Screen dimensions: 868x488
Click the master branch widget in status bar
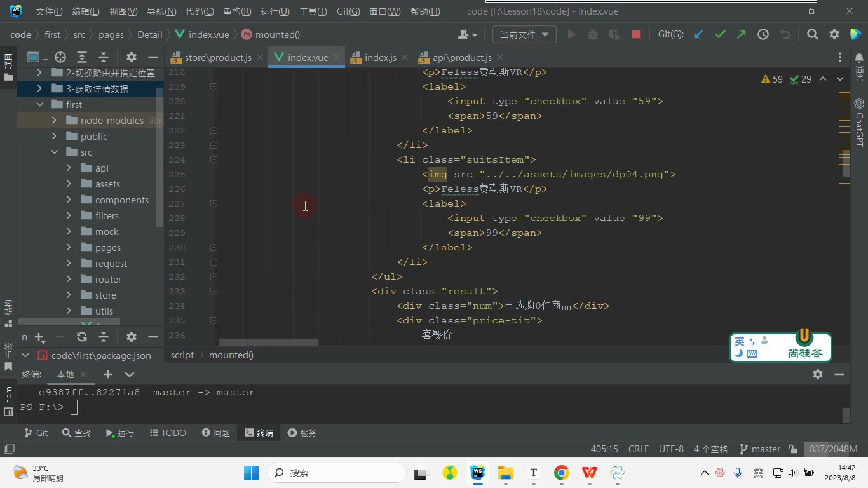[x=760, y=449]
